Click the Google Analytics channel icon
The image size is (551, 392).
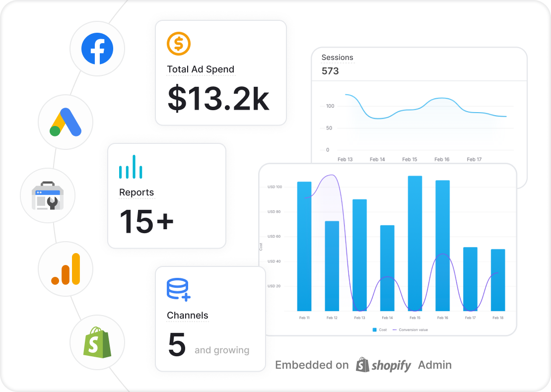tap(66, 269)
